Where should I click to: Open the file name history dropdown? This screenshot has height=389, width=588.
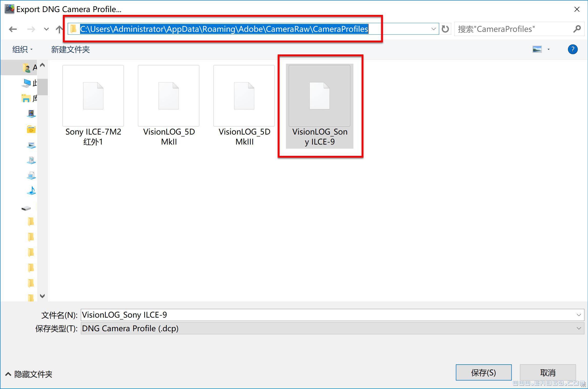point(579,315)
